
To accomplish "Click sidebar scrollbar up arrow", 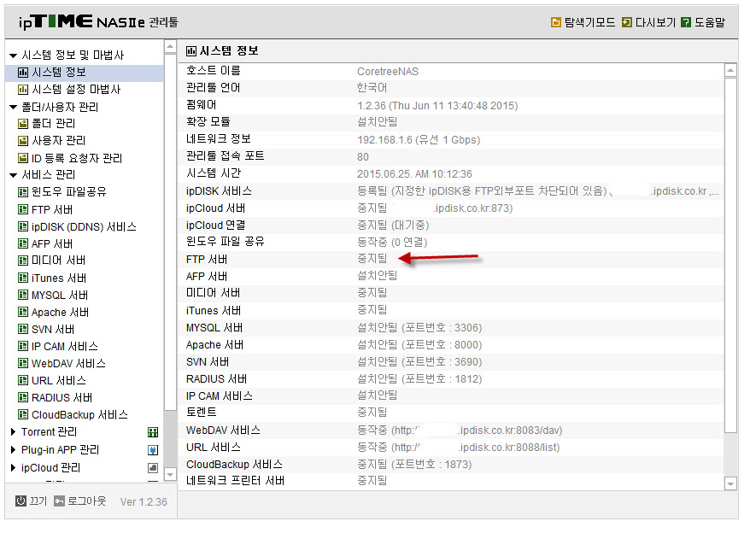I will point(170,47).
